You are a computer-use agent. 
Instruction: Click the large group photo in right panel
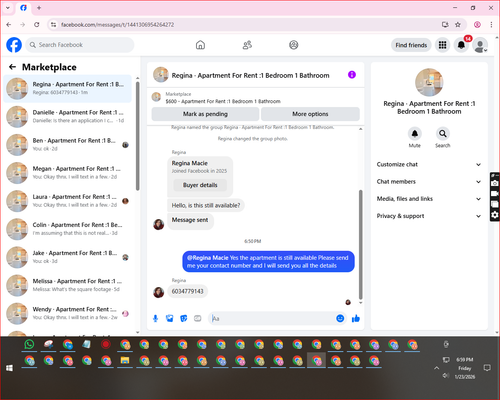429,82
